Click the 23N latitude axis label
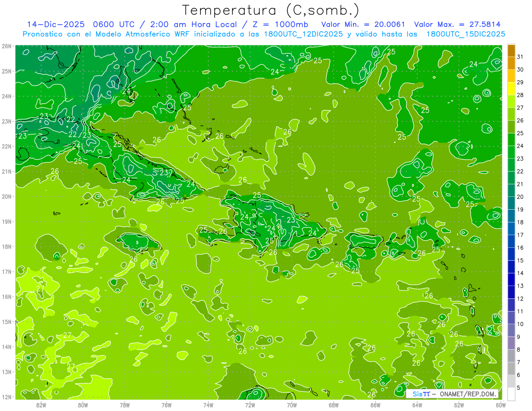 pos(6,121)
